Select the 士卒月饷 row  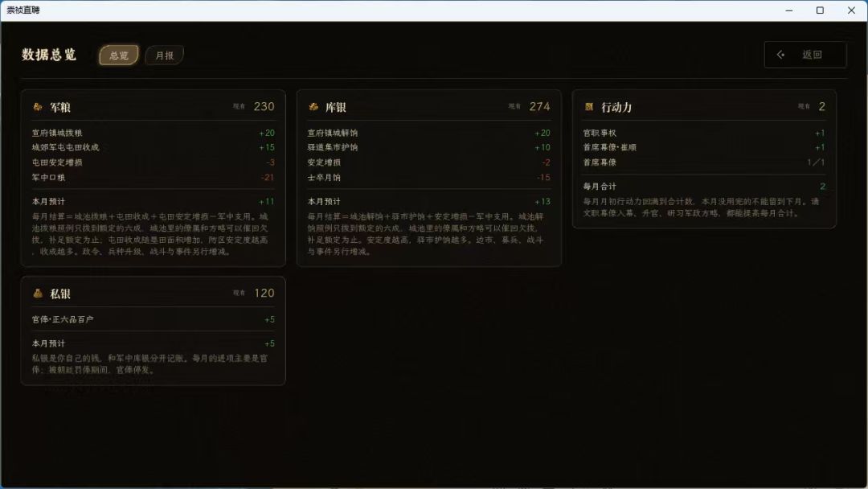pos(429,177)
